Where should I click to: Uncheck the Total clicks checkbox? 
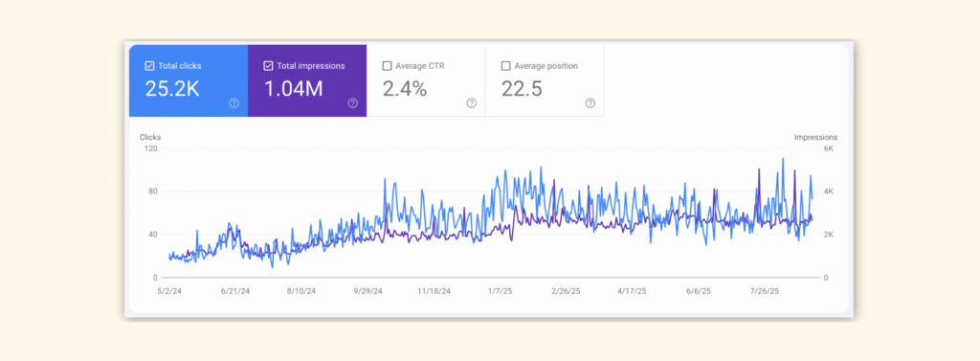click(x=149, y=66)
